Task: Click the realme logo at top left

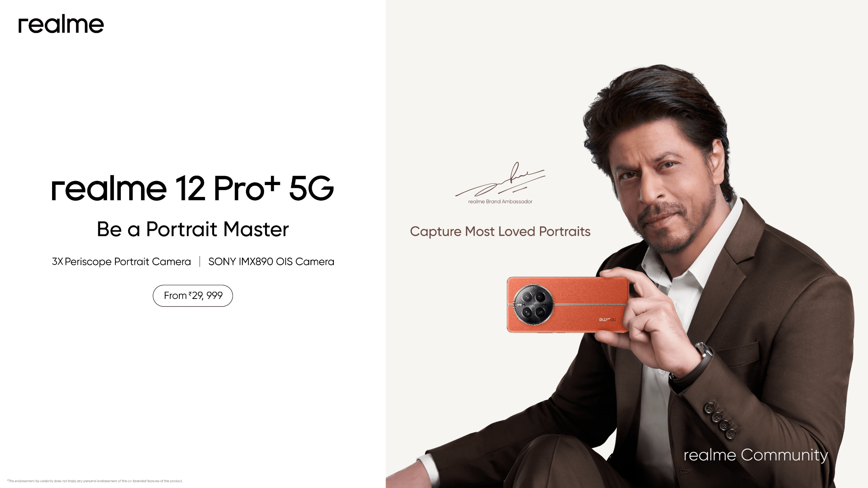Action: click(61, 24)
